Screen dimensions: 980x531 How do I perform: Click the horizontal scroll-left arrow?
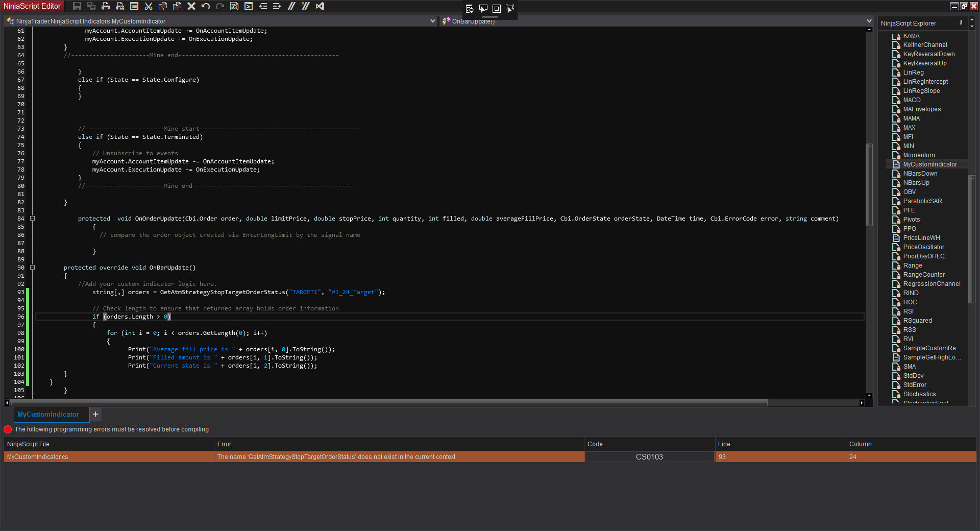[x=7, y=403]
